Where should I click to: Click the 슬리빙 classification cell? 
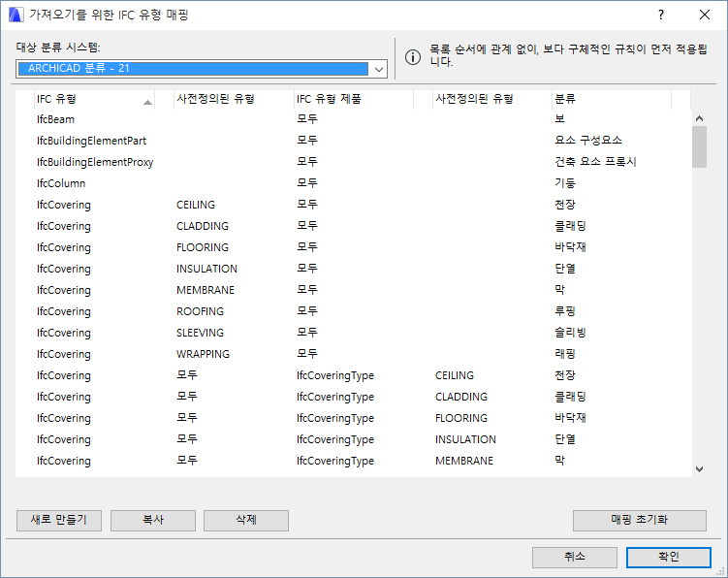[570, 333]
